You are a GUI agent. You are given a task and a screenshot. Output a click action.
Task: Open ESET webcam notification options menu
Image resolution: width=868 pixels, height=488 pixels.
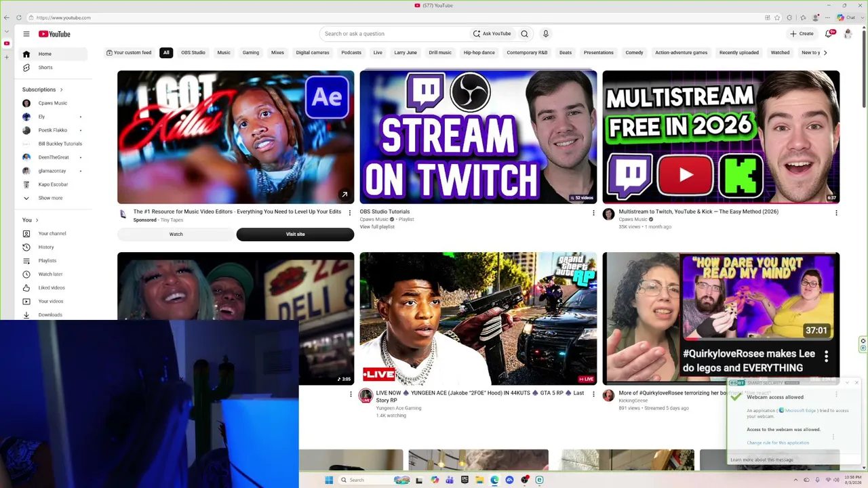pyautogui.click(x=833, y=437)
